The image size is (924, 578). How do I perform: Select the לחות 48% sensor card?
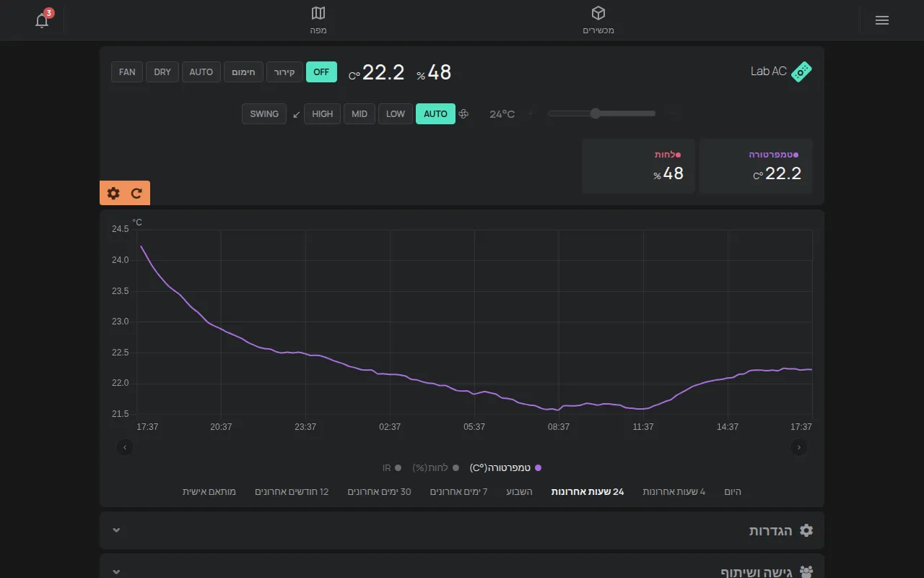coord(639,166)
